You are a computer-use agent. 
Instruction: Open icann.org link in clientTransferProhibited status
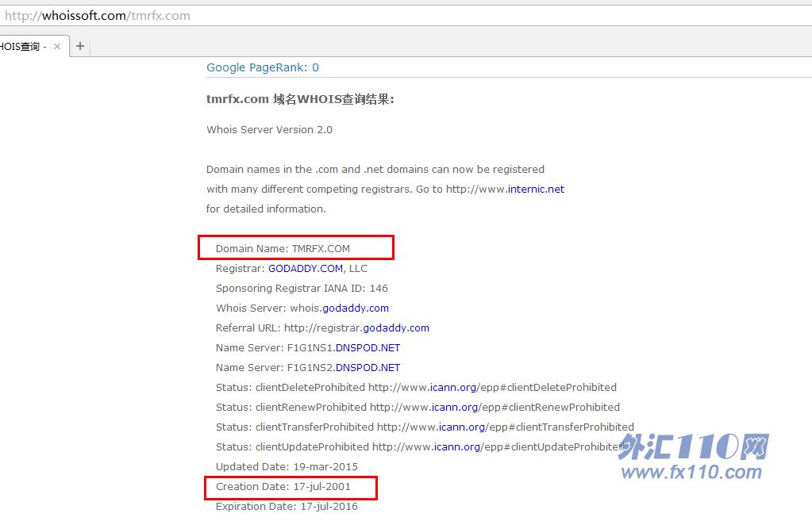tap(462, 427)
